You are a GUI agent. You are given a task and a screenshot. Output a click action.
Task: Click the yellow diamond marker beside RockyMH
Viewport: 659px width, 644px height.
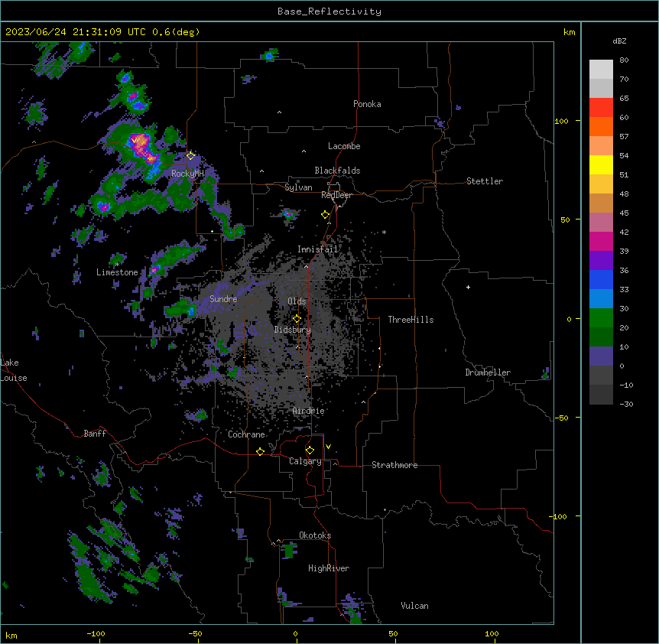[190, 156]
